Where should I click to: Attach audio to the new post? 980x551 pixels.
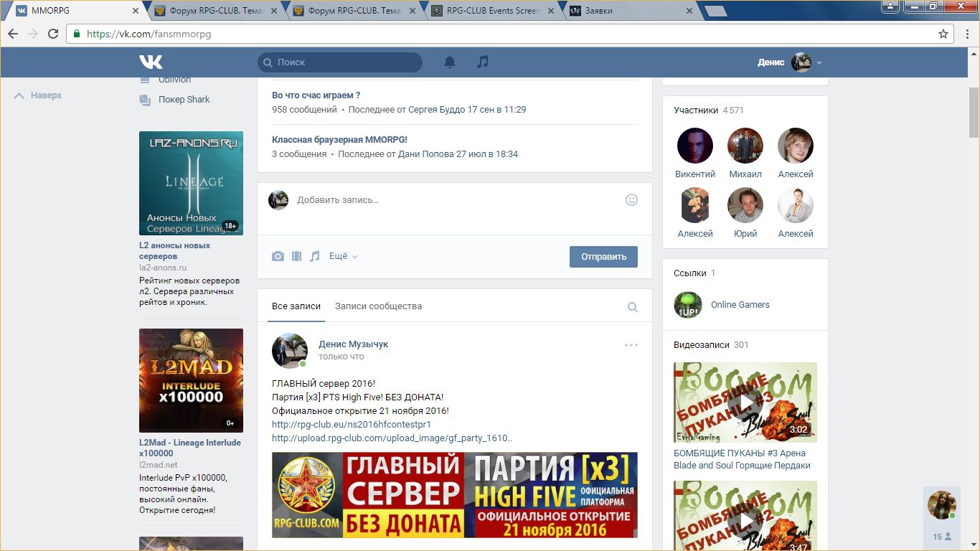pyautogui.click(x=314, y=256)
